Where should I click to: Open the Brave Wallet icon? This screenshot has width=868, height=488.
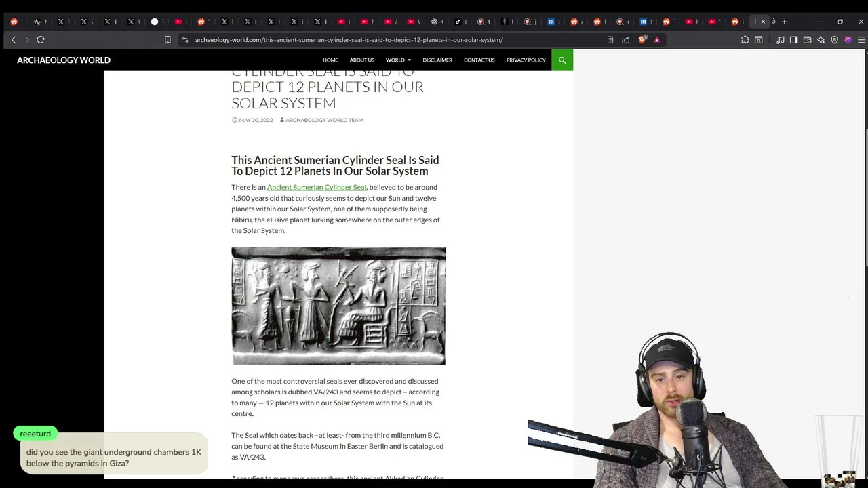(x=808, y=40)
